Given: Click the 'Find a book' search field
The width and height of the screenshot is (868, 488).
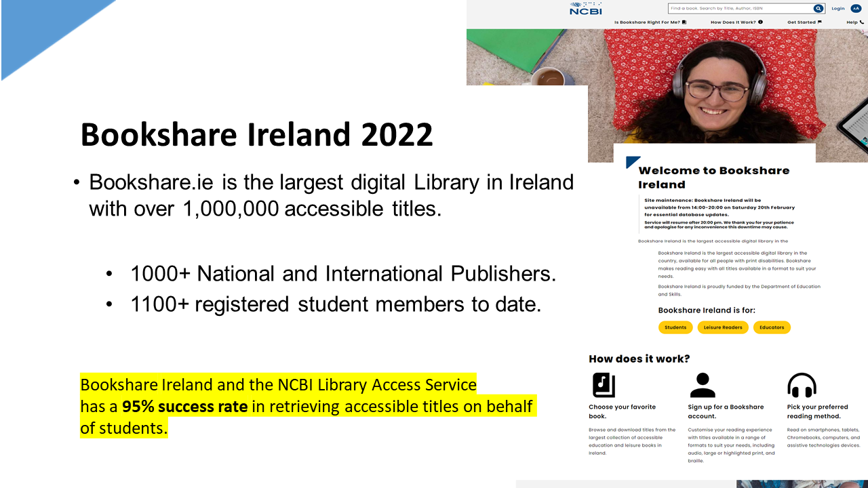Looking at the screenshot, I should [739, 9].
